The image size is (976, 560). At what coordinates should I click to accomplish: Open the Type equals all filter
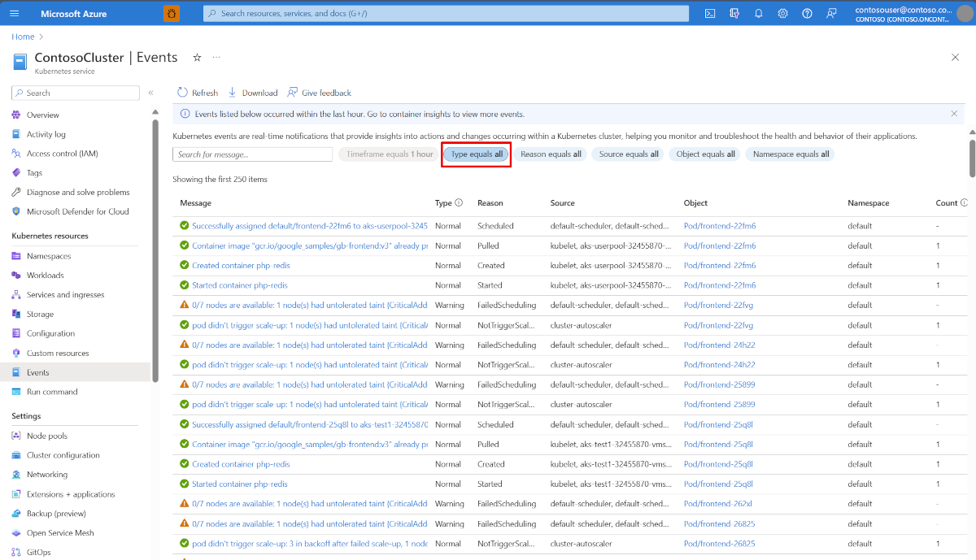[477, 154]
